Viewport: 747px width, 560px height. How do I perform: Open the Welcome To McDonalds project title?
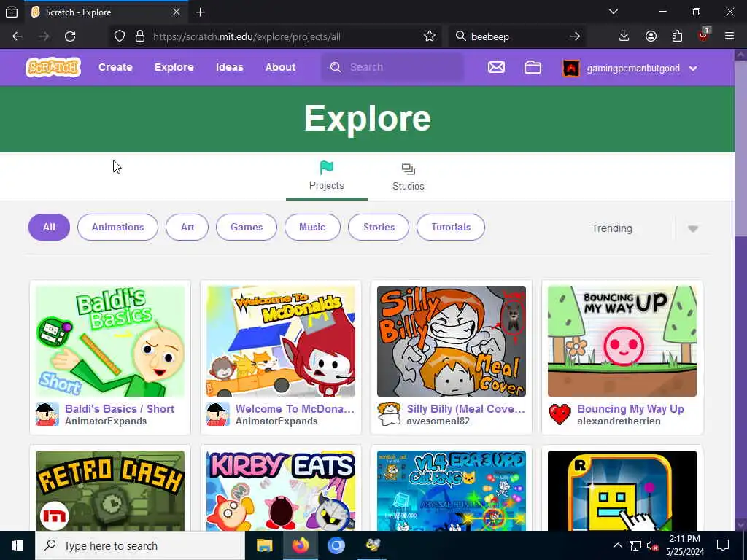pyautogui.click(x=295, y=408)
